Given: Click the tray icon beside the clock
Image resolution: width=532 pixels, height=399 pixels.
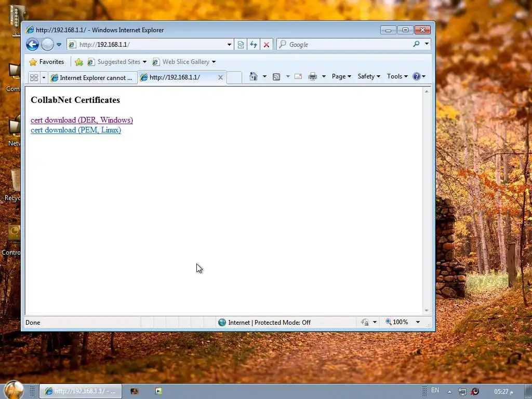Looking at the screenshot, I should (475, 392).
